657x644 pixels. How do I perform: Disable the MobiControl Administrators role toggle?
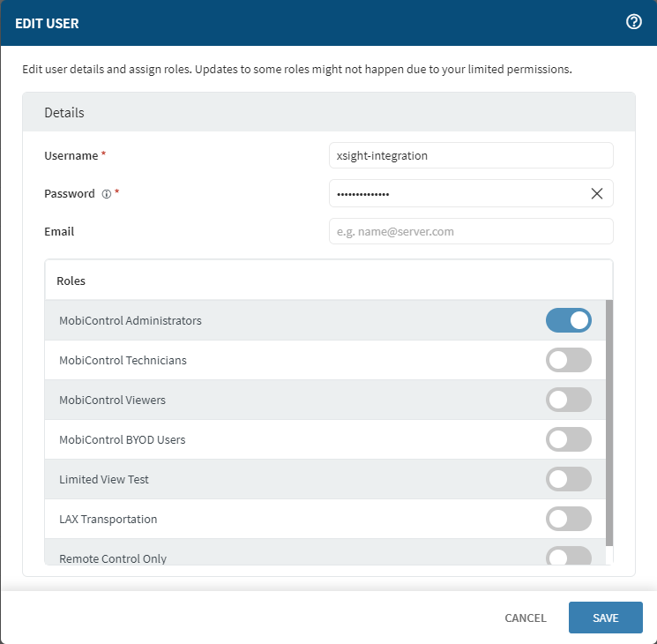569,320
